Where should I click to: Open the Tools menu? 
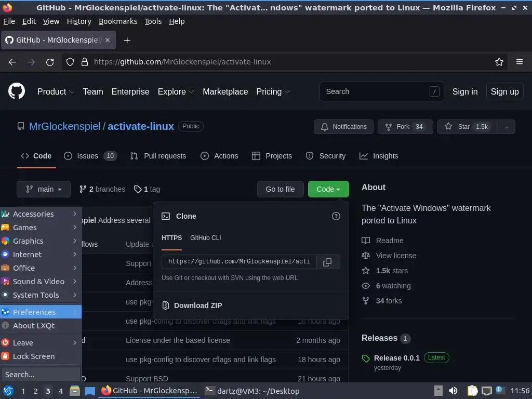click(x=153, y=21)
